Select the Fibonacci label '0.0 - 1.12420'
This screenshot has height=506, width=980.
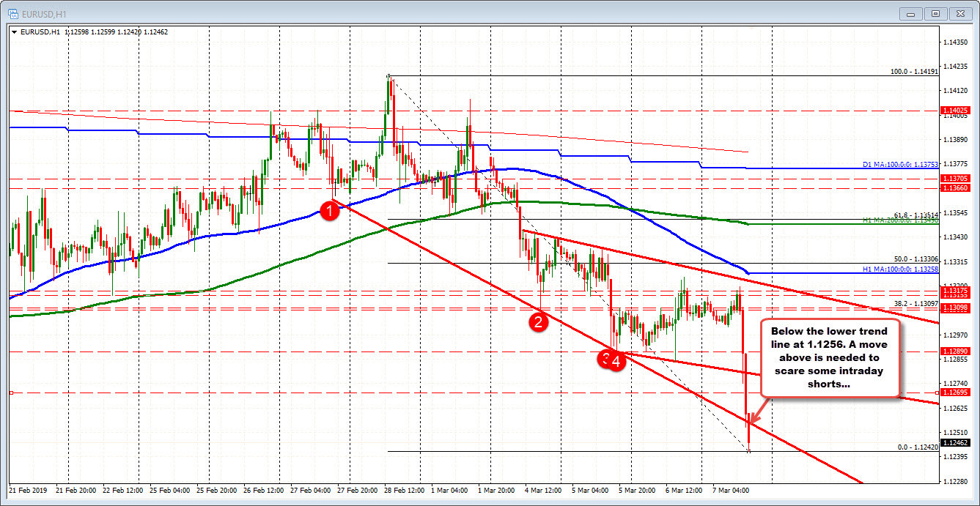(x=917, y=447)
